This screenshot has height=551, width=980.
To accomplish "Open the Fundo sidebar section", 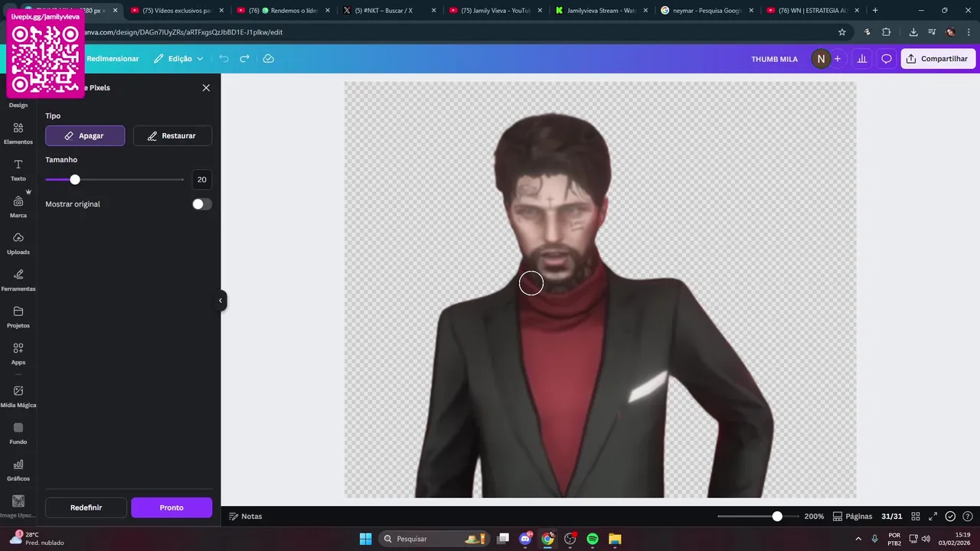I will 18,433.
